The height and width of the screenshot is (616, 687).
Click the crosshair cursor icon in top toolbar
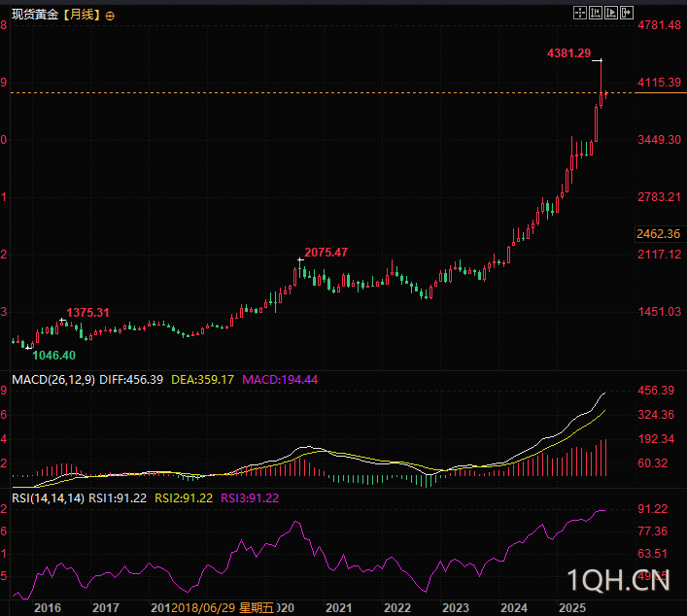click(580, 13)
